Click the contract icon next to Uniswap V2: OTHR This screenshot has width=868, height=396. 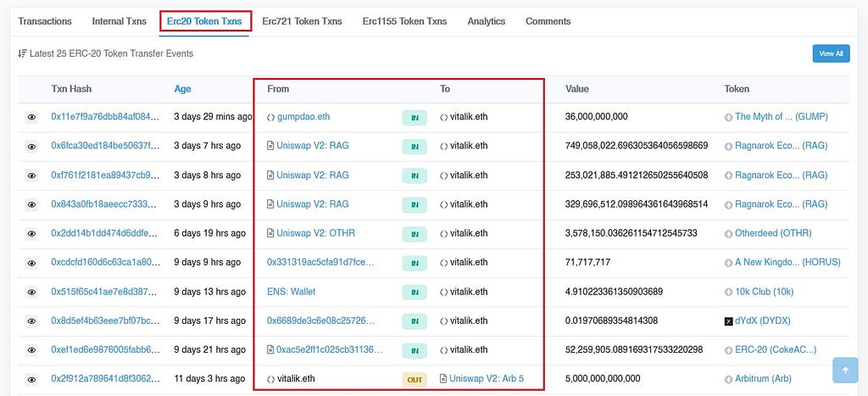(x=270, y=233)
